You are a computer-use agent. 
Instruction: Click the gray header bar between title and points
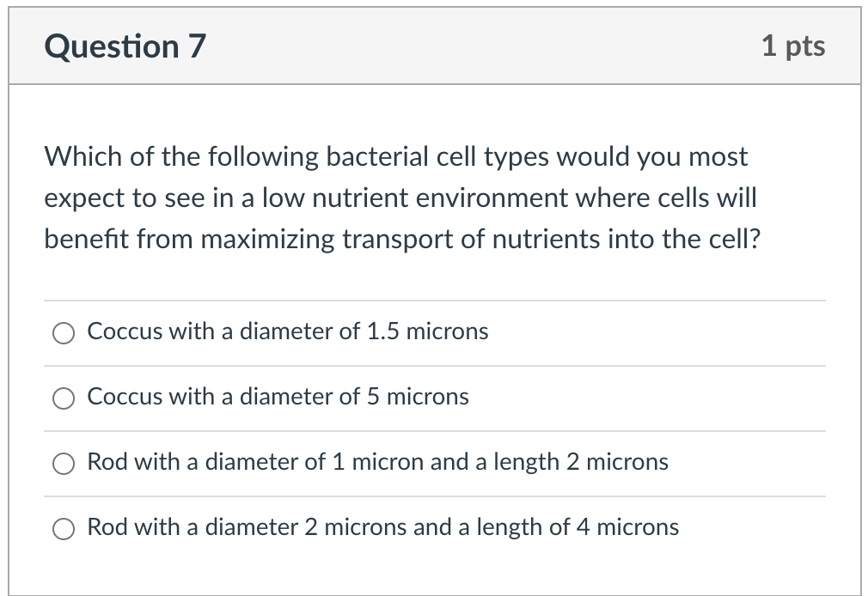pos(481,46)
